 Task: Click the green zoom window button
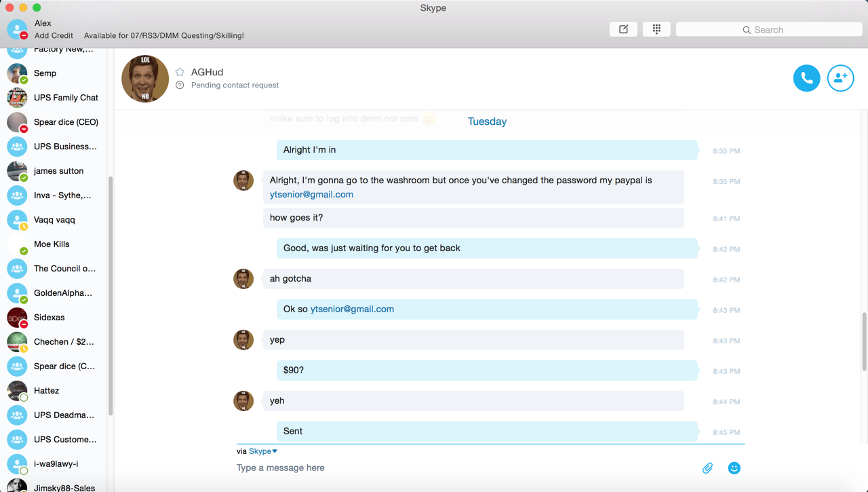pyautogui.click(x=37, y=7)
